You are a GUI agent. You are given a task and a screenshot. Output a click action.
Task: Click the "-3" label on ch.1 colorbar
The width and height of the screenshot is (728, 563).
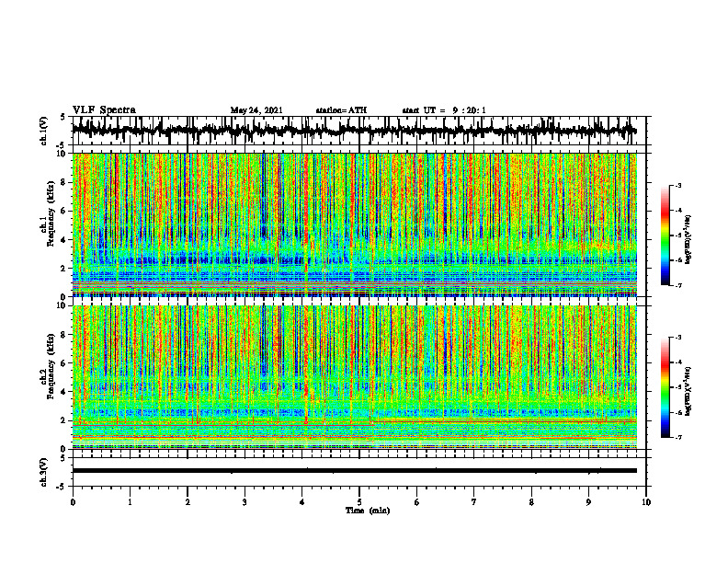click(x=677, y=186)
